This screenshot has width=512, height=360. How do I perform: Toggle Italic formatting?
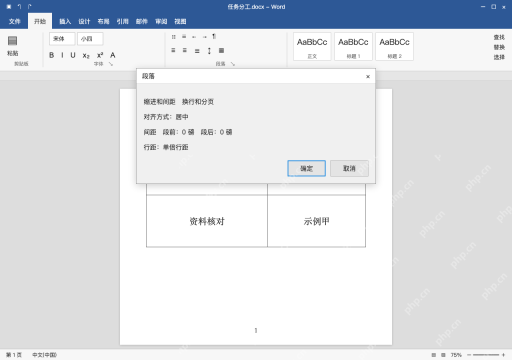(62, 55)
